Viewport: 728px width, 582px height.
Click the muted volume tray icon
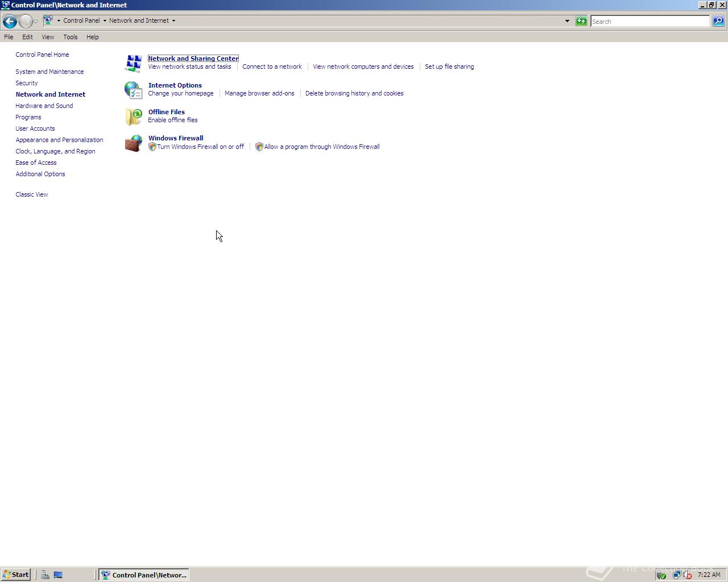(687, 575)
